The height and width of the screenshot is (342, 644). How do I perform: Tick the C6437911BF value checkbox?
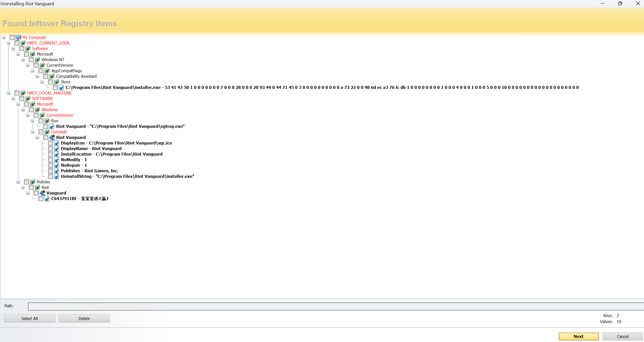(41, 199)
